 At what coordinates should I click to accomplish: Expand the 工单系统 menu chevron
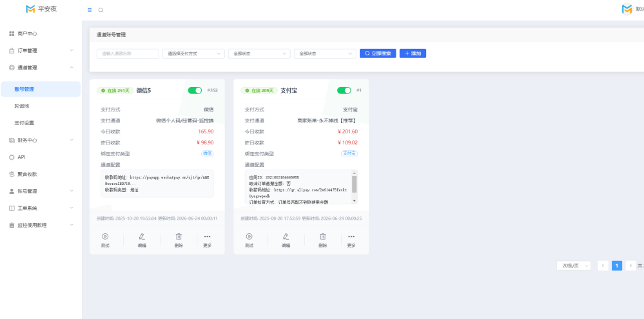pyautogui.click(x=72, y=208)
